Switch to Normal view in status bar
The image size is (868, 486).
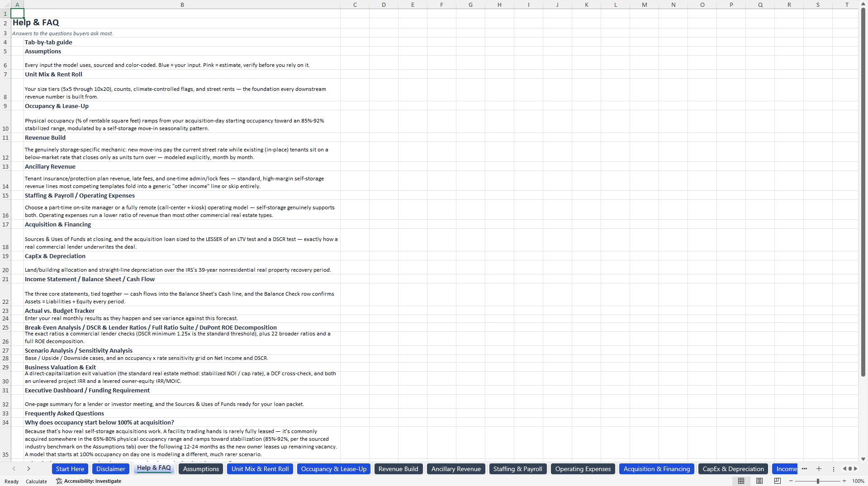(741, 481)
